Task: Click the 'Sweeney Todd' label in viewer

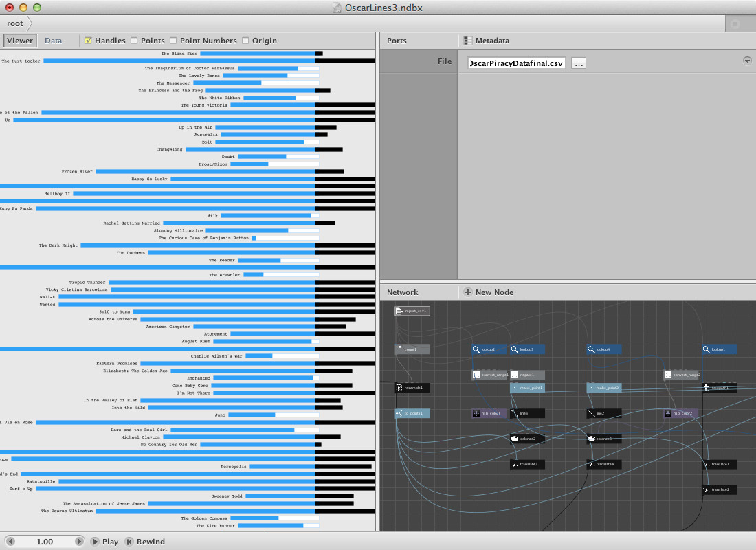Action: (x=227, y=496)
